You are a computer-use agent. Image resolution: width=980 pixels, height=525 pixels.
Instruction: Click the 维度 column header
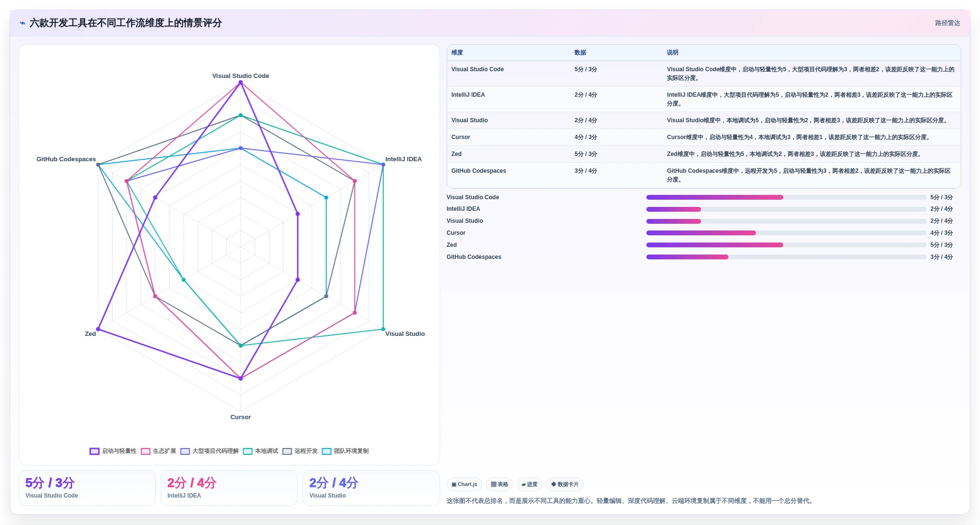pyautogui.click(x=457, y=52)
